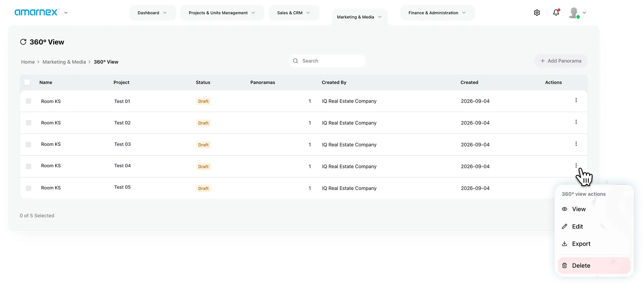Click project name Test 04
This screenshot has height=286, width=644.
coord(122,165)
